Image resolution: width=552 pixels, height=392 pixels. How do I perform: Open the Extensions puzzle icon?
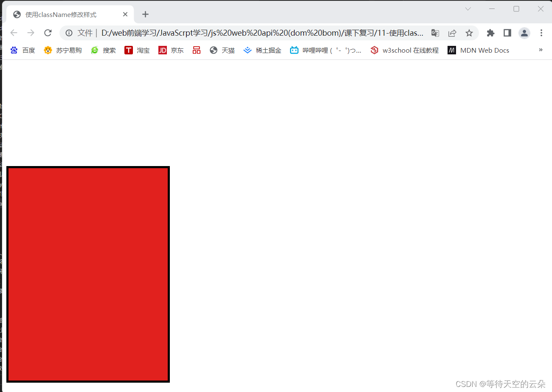(490, 33)
